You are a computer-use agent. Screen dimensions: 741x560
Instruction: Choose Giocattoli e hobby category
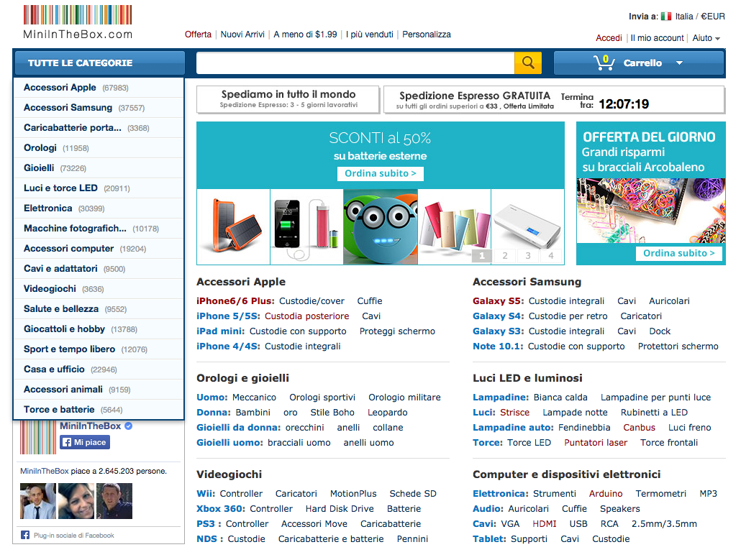[x=99, y=329]
